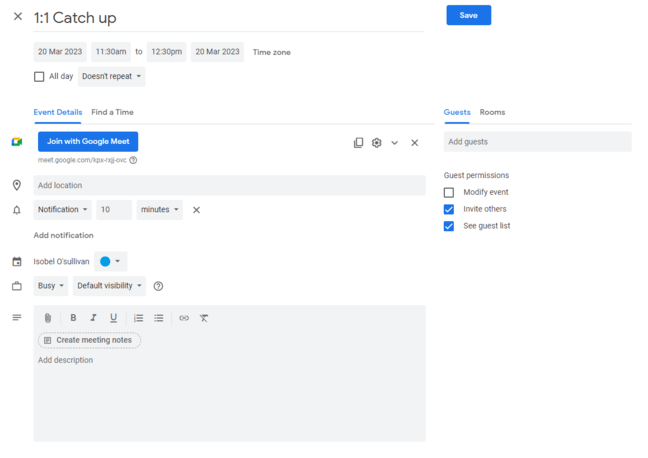Viewport: 648px width, 458px height.
Task: Click the meet.google.com link text
Action: (82, 160)
